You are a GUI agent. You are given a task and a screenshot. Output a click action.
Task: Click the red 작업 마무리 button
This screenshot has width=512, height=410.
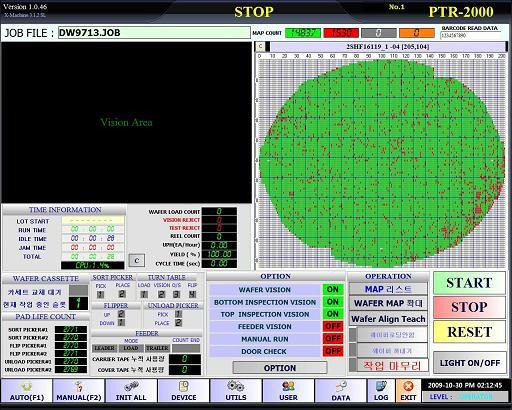tap(392, 366)
